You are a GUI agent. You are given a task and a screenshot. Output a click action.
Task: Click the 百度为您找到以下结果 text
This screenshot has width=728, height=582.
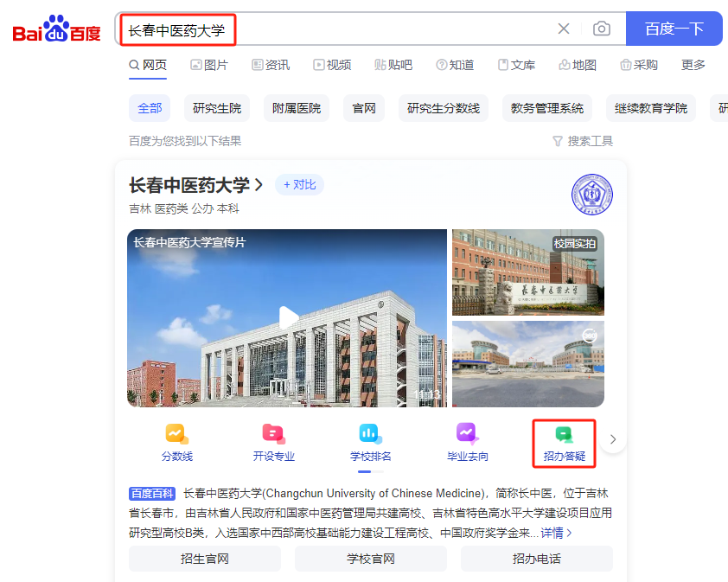185,141
